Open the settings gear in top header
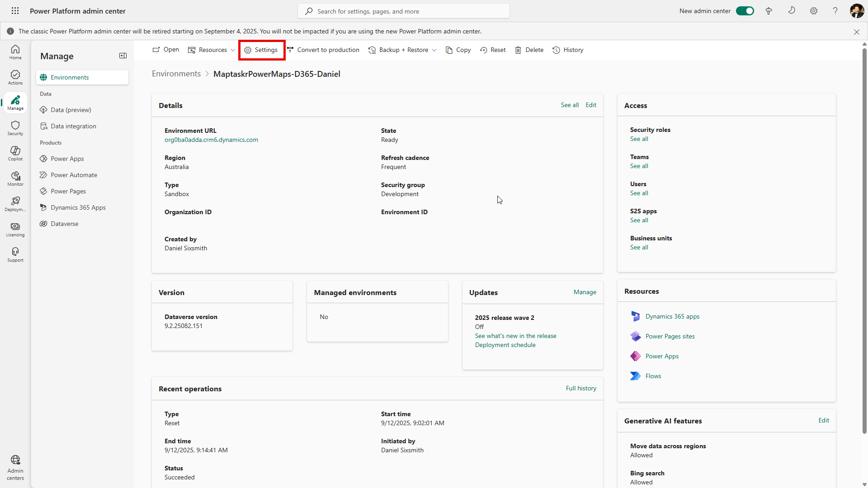Viewport: 868px width, 488px height. (x=814, y=11)
